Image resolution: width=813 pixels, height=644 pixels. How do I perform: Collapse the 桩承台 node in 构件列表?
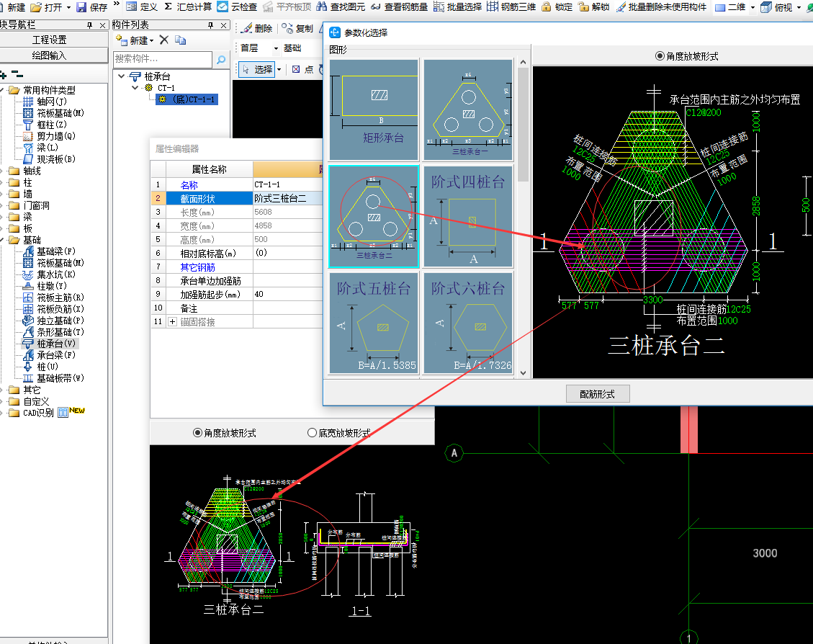click(x=121, y=76)
